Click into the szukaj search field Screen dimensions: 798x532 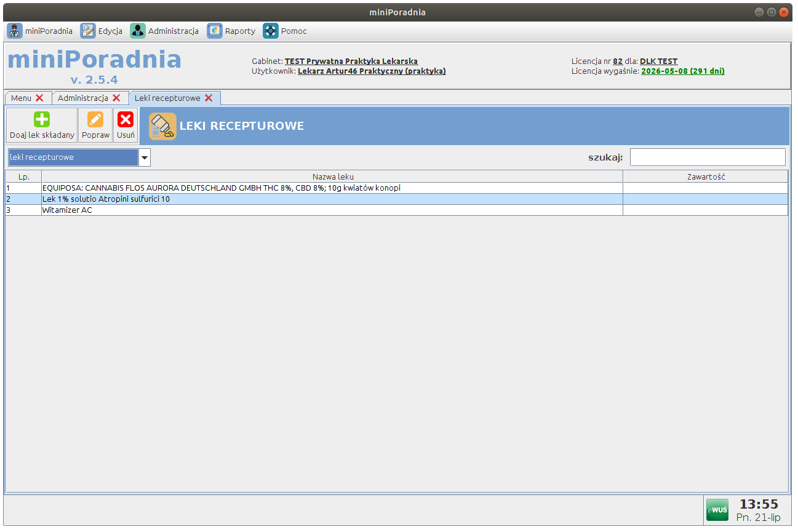708,157
